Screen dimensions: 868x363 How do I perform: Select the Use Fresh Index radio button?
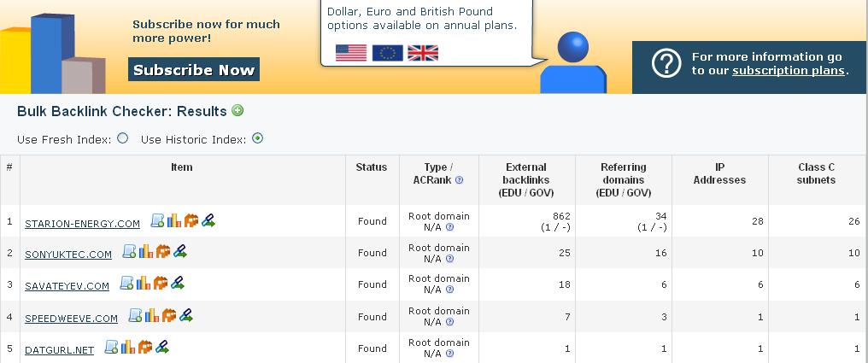[x=123, y=138]
